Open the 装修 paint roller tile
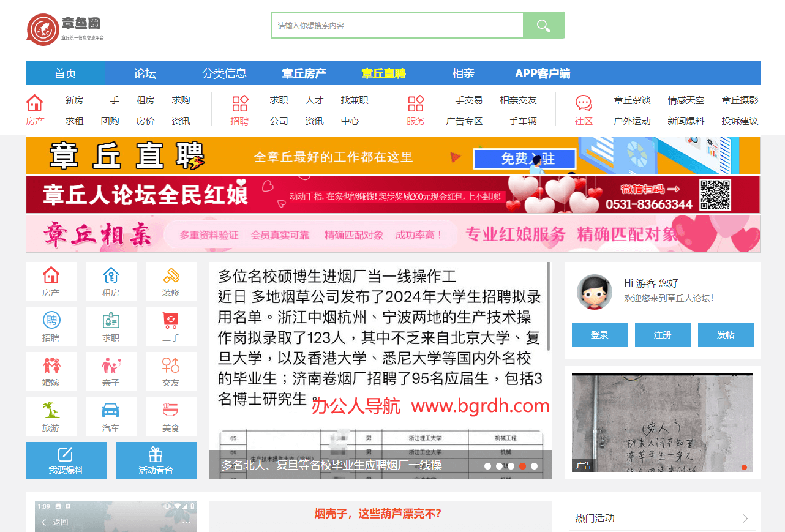This screenshot has height=532, width=785. click(171, 282)
